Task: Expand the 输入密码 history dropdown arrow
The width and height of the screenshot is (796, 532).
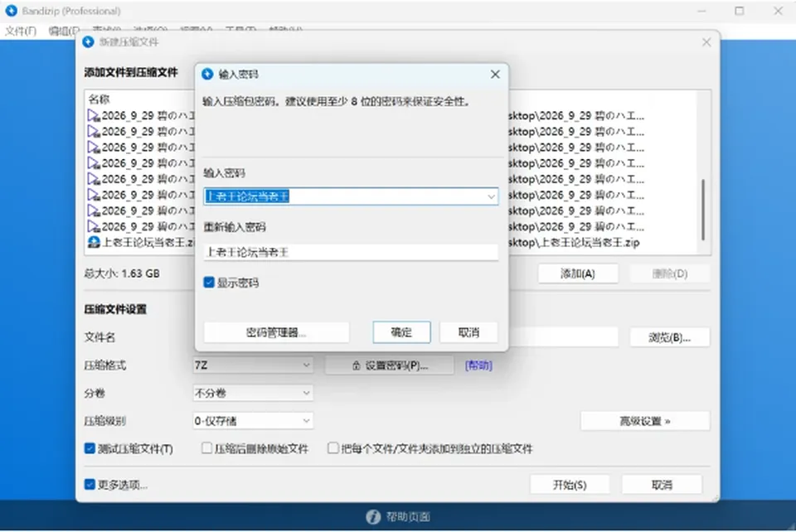Action: click(x=491, y=196)
